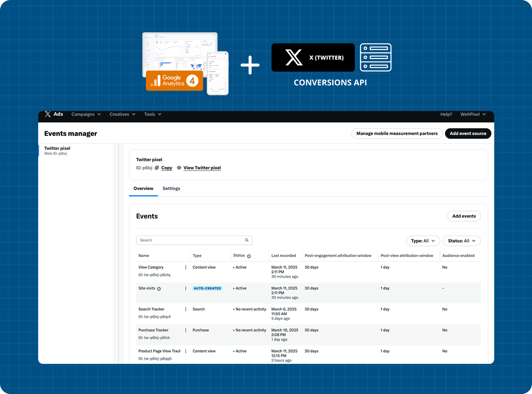532x394 pixels.
Task: Click the eye icon beside View Twitter pixel
Action: 179,168
